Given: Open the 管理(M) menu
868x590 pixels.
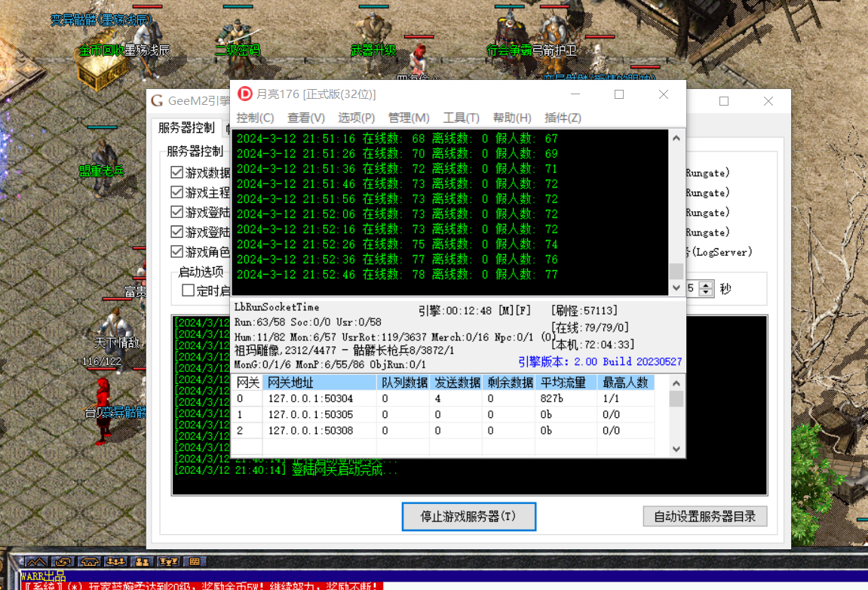Looking at the screenshot, I should tap(409, 118).
